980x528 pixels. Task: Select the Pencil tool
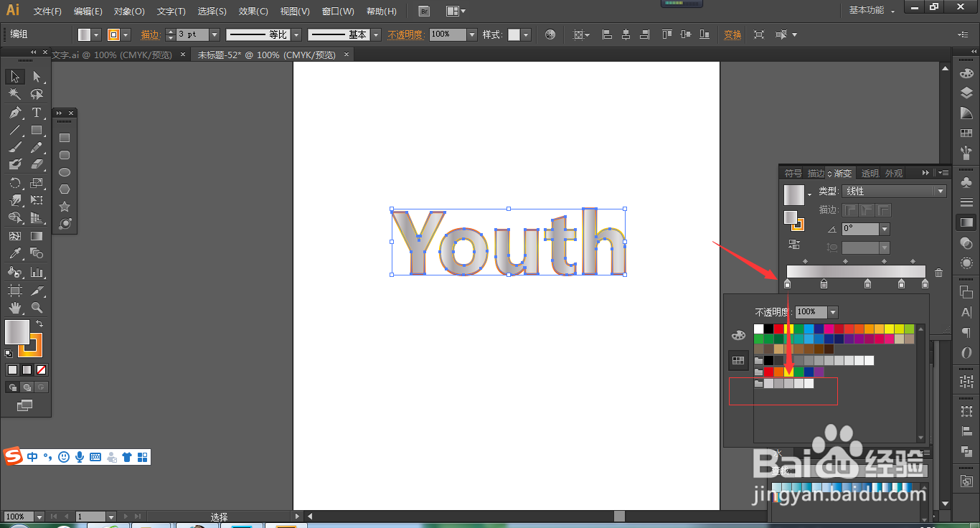[x=37, y=147]
